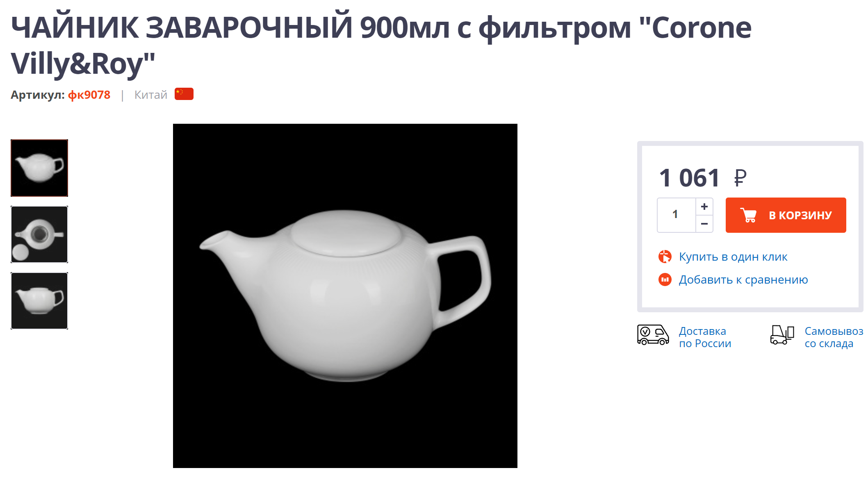Select Добавить к сравнению link
The width and height of the screenshot is (868, 484).
click(x=743, y=279)
